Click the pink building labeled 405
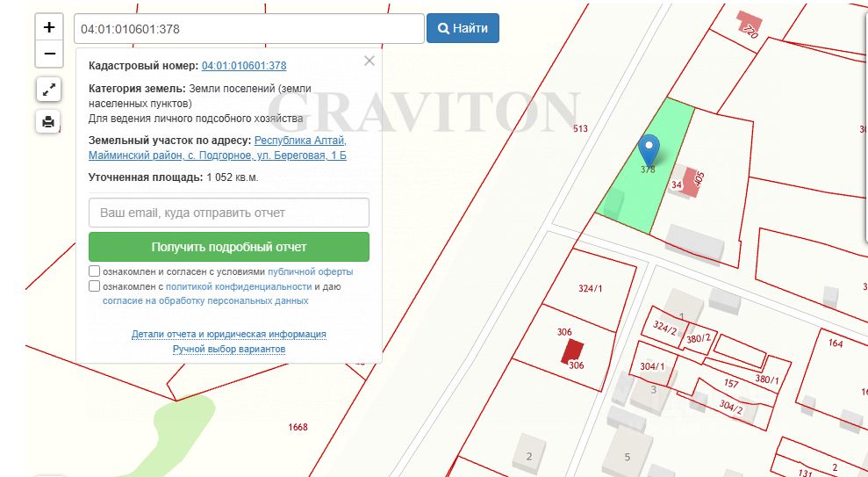The height and width of the screenshot is (477, 868). [691, 182]
